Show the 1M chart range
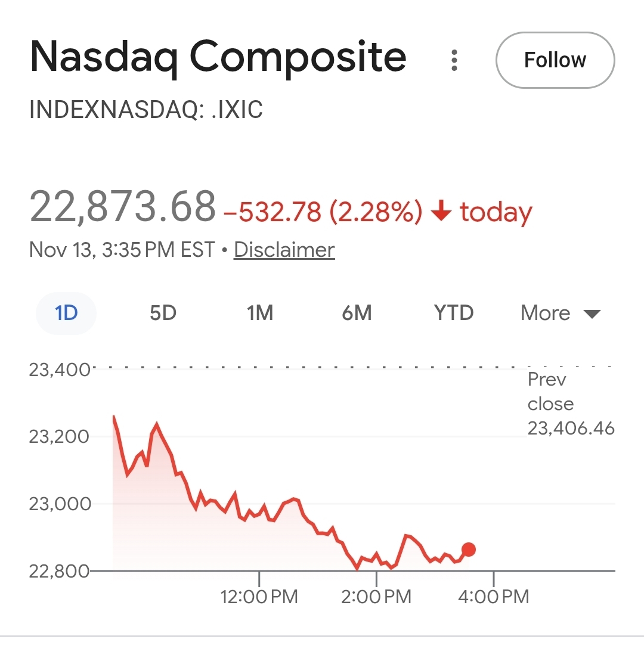Image resolution: width=644 pixels, height=661 pixels. coord(260,313)
